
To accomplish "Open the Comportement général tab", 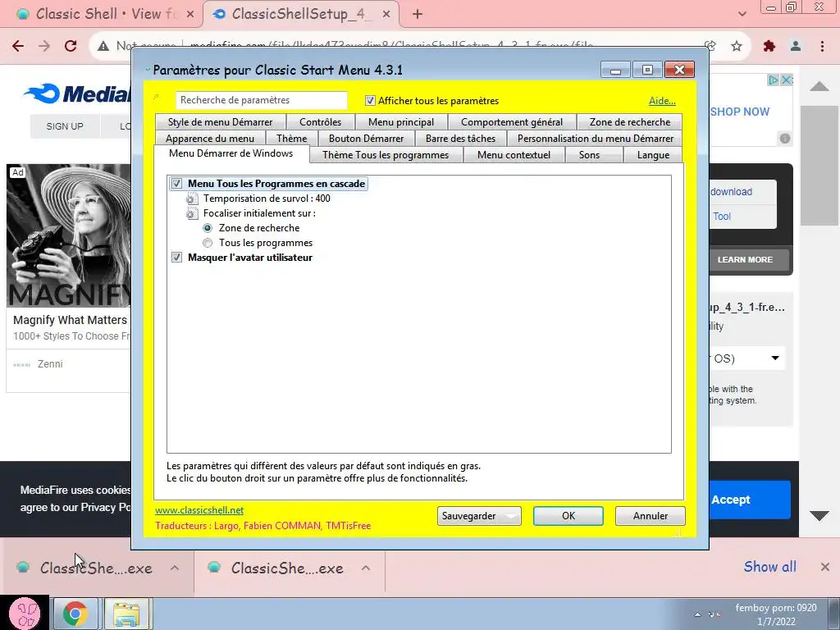I will [512, 122].
